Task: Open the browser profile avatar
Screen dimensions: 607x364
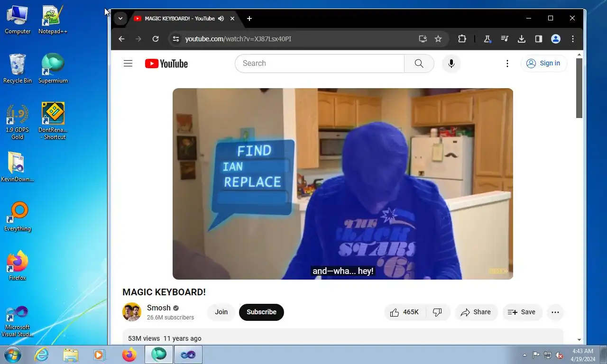Action: point(556,39)
